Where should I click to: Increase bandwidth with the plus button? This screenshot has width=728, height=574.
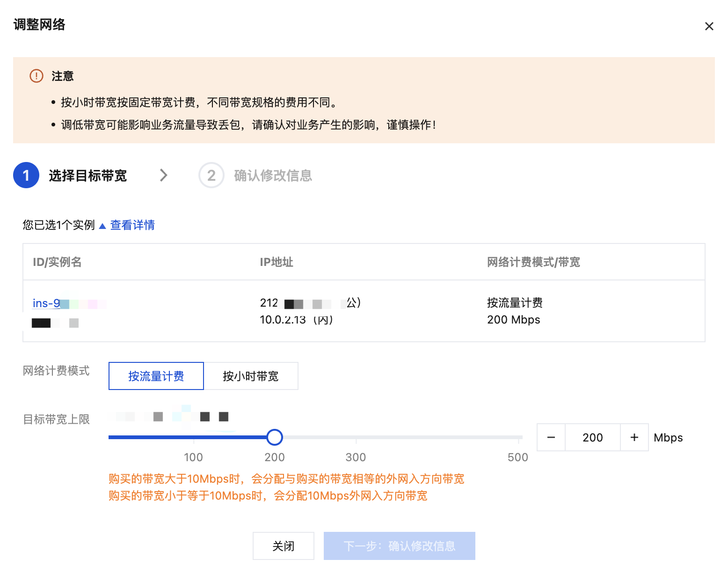634,437
